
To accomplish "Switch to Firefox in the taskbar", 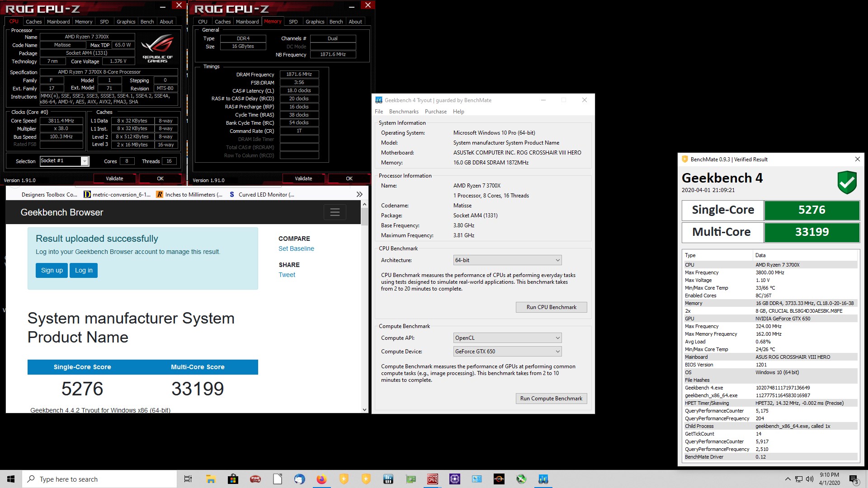I will click(321, 479).
